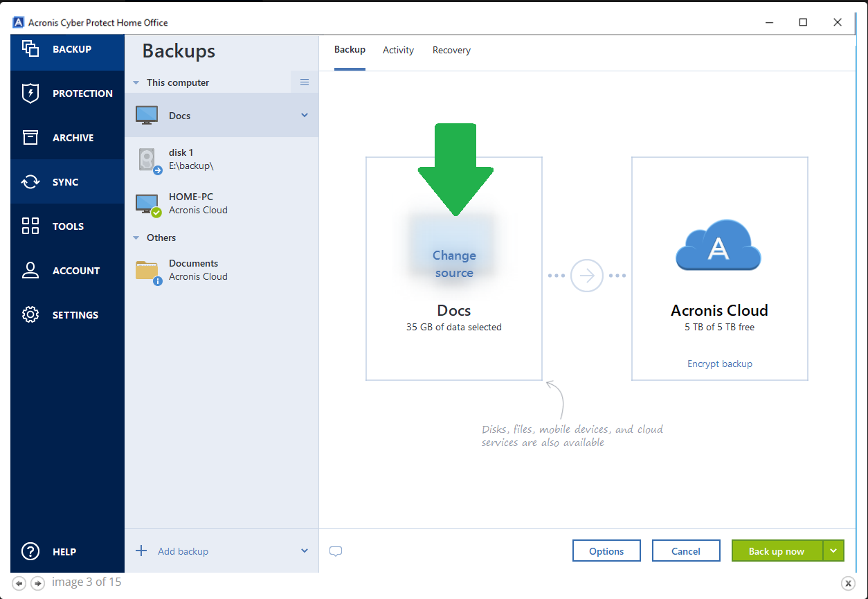Click the Back up now button
The width and height of the screenshot is (868, 599).
pyautogui.click(x=777, y=551)
